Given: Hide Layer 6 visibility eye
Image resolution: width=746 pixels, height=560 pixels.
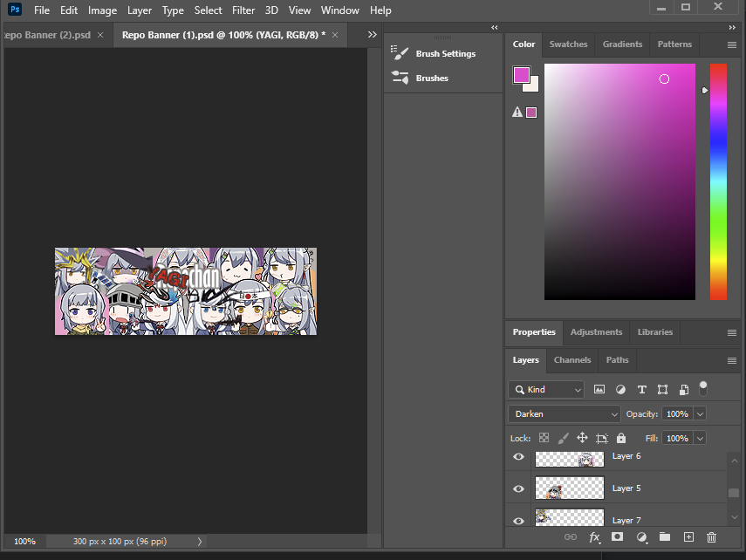Looking at the screenshot, I should click(518, 457).
